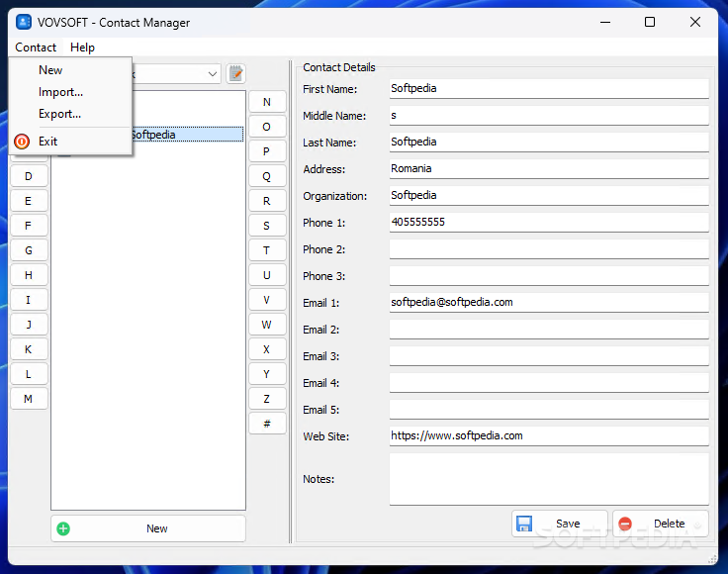The width and height of the screenshot is (728, 574).
Task: Click the VOVSOFT app icon in title bar
Action: [x=24, y=22]
